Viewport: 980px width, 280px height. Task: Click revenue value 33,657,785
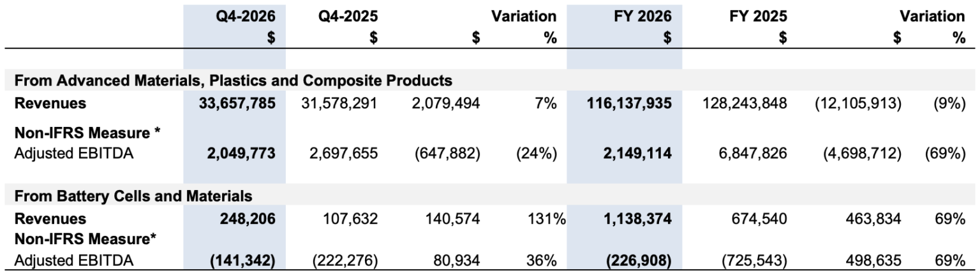[x=237, y=104]
